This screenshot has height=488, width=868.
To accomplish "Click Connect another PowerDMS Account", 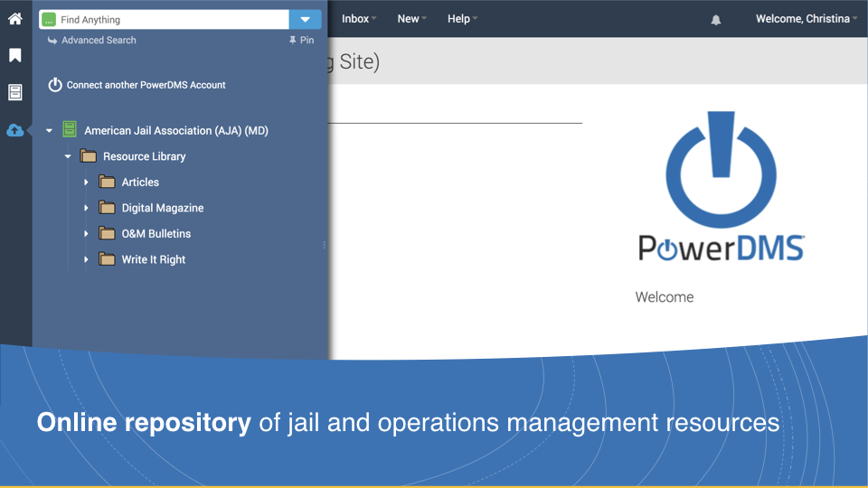I will pyautogui.click(x=146, y=85).
